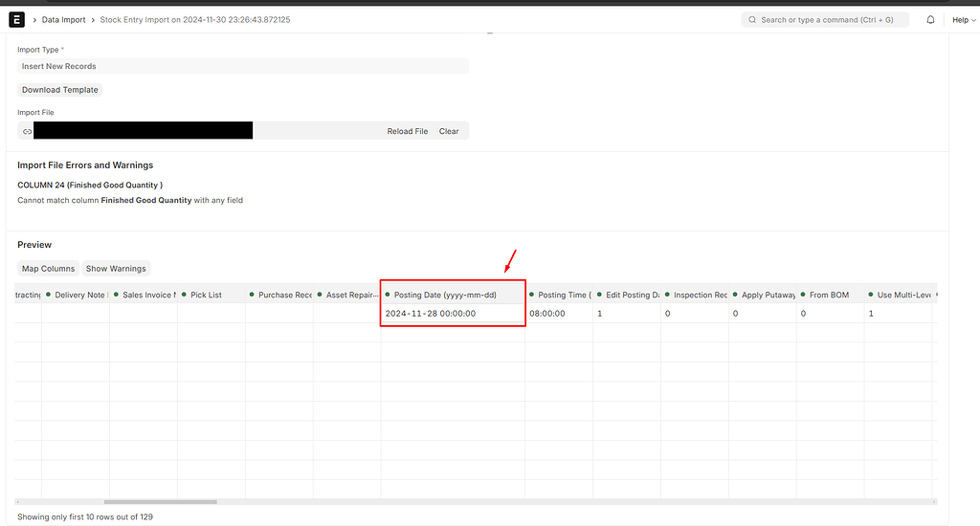Open the Import Type select field
980x526 pixels.
pos(243,66)
